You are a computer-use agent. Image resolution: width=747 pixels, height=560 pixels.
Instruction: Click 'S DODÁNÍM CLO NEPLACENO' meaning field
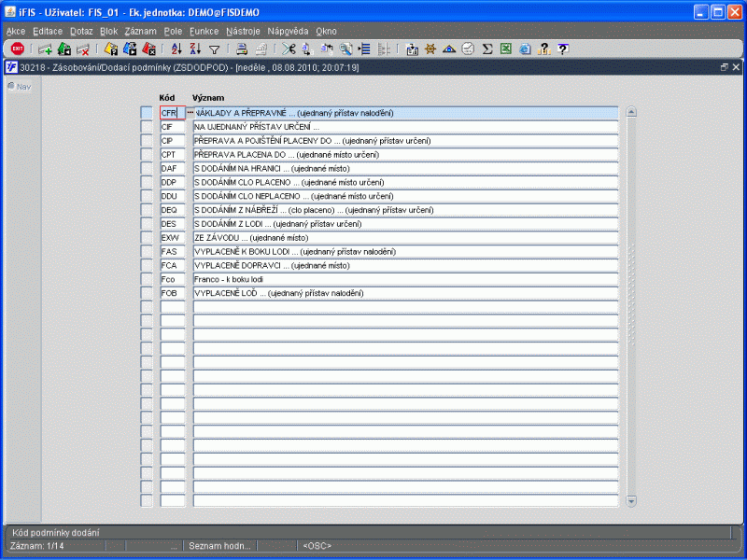tap(405, 196)
